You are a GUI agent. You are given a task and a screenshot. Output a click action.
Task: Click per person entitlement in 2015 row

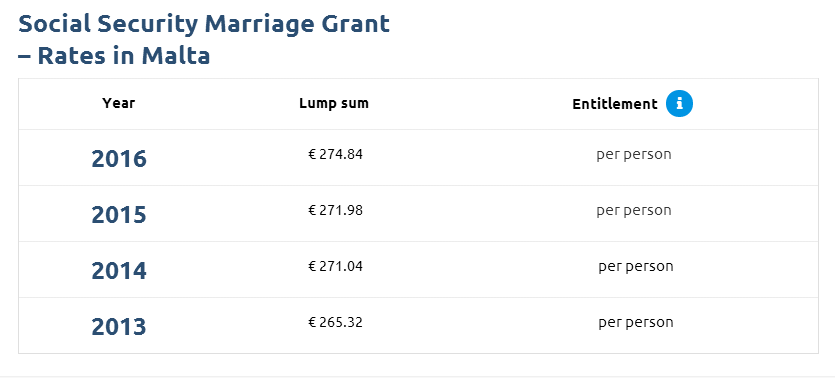point(634,211)
